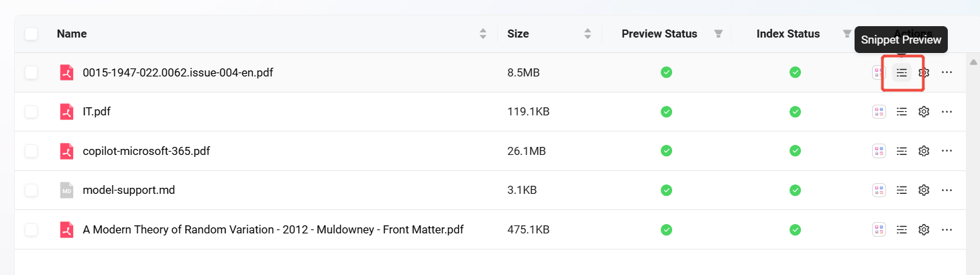
Task: Open Snippet Preview for the 0015-1947 issue PDF
Action: tap(902, 72)
